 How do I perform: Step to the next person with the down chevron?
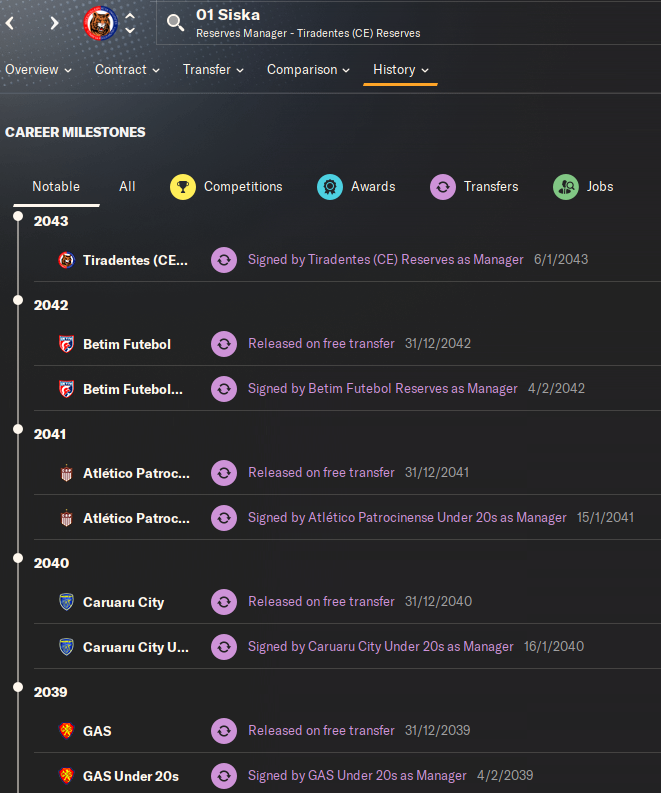130,30
